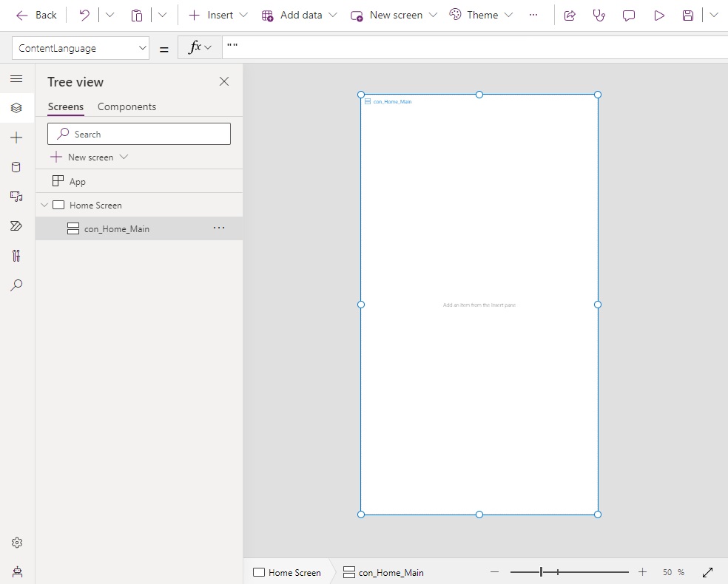Click the Undo icon in toolbar
This screenshot has height=584, width=728.
coord(84,16)
